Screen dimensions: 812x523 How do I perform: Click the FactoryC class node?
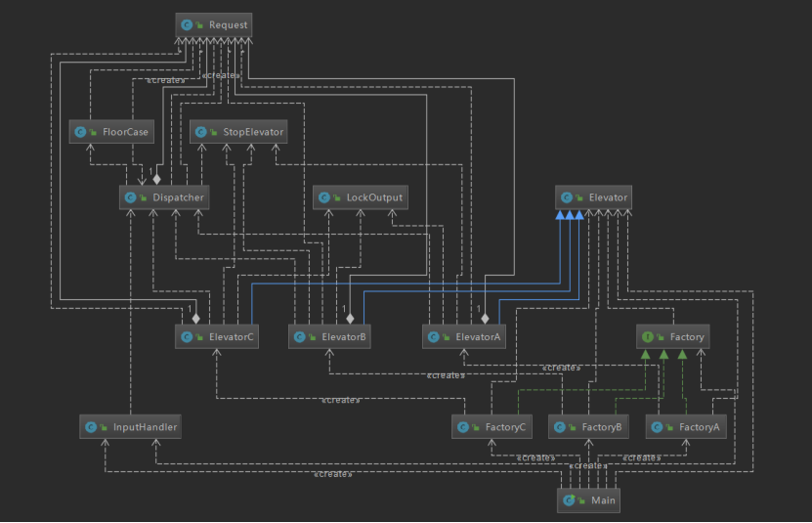[491, 427]
